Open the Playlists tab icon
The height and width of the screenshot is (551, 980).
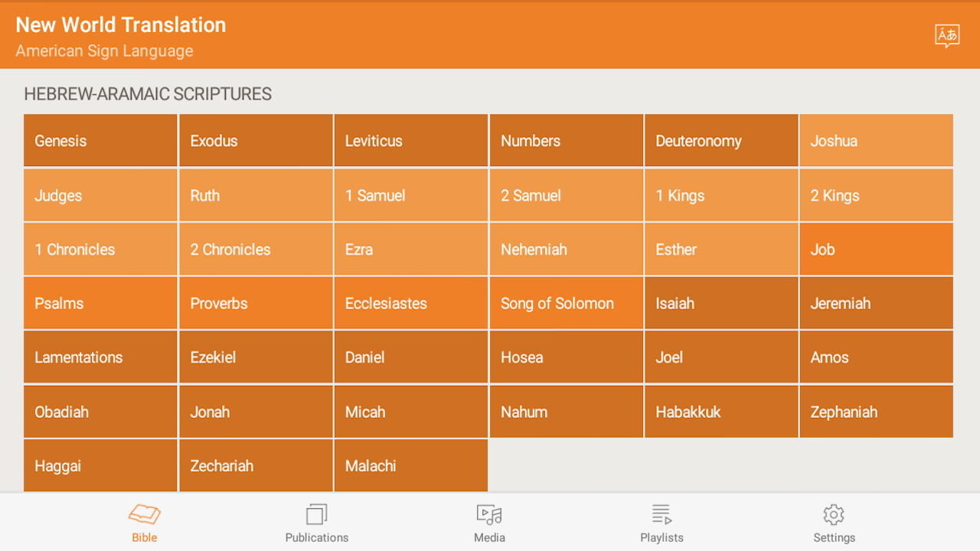[x=661, y=514]
